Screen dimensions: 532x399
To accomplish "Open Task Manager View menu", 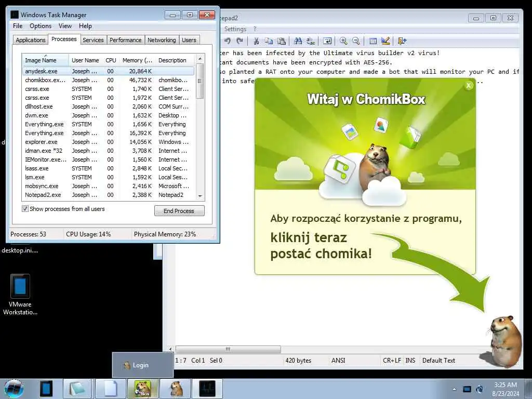I will [65, 26].
